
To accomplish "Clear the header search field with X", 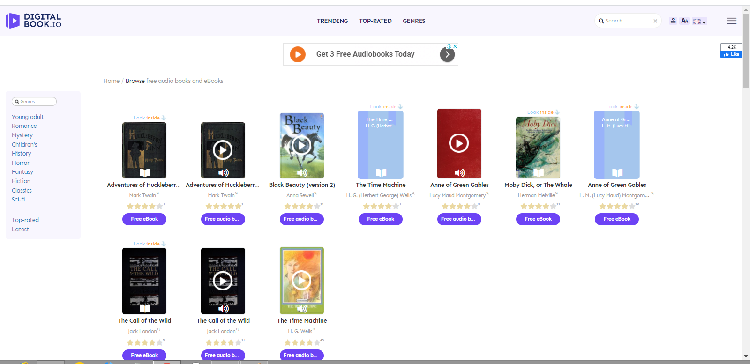I will coord(655,21).
